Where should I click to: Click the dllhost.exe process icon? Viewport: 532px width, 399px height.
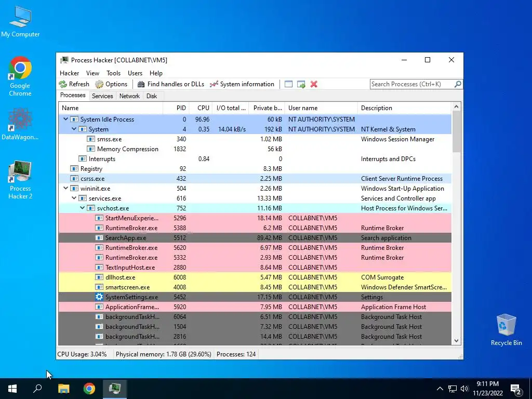(99, 277)
